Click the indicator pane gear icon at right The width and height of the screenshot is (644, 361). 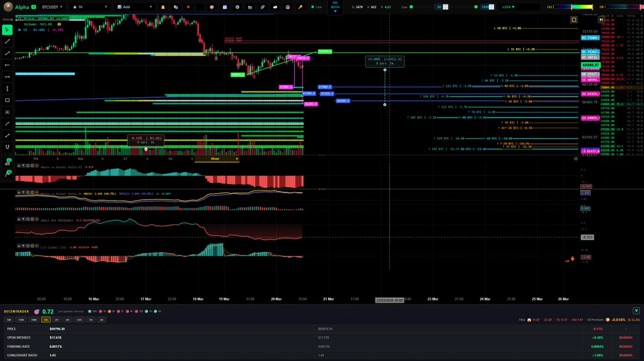click(x=576, y=159)
